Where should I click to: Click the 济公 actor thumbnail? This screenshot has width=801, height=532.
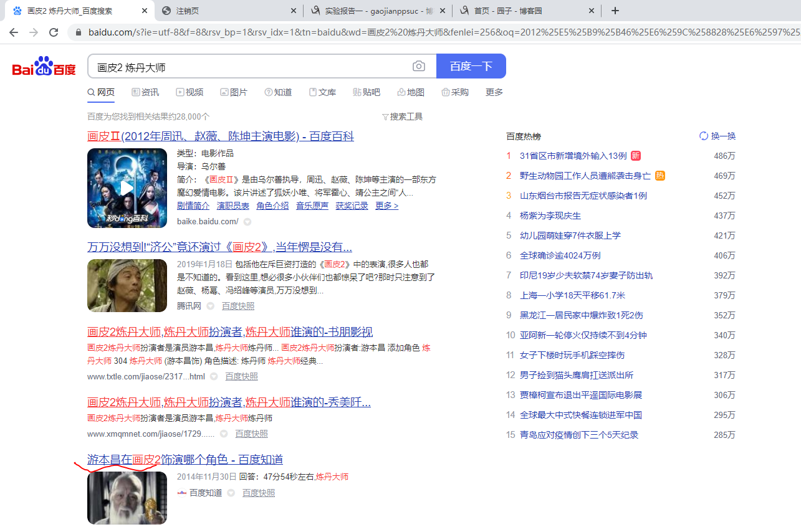[127, 285]
